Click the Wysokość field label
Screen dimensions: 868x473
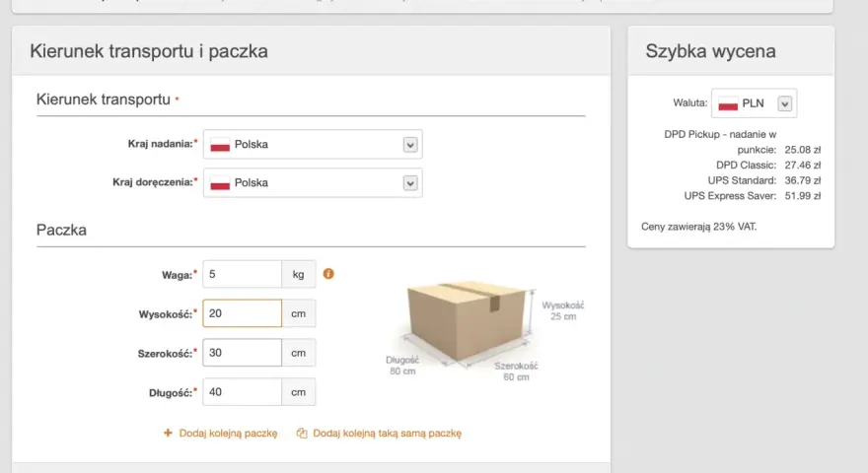(166, 314)
